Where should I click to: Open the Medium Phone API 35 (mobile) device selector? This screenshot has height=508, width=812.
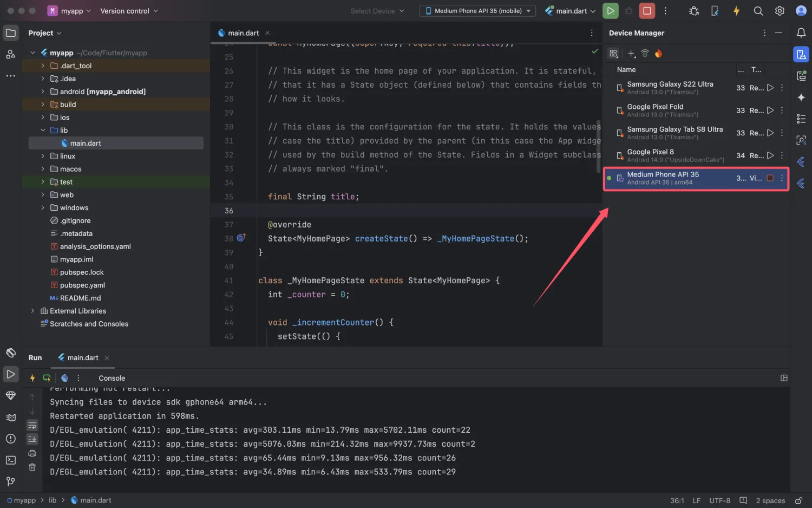[477, 11]
